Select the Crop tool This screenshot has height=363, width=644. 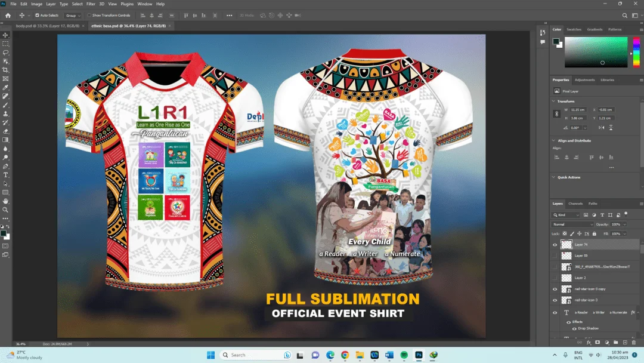[x=5, y=70]
